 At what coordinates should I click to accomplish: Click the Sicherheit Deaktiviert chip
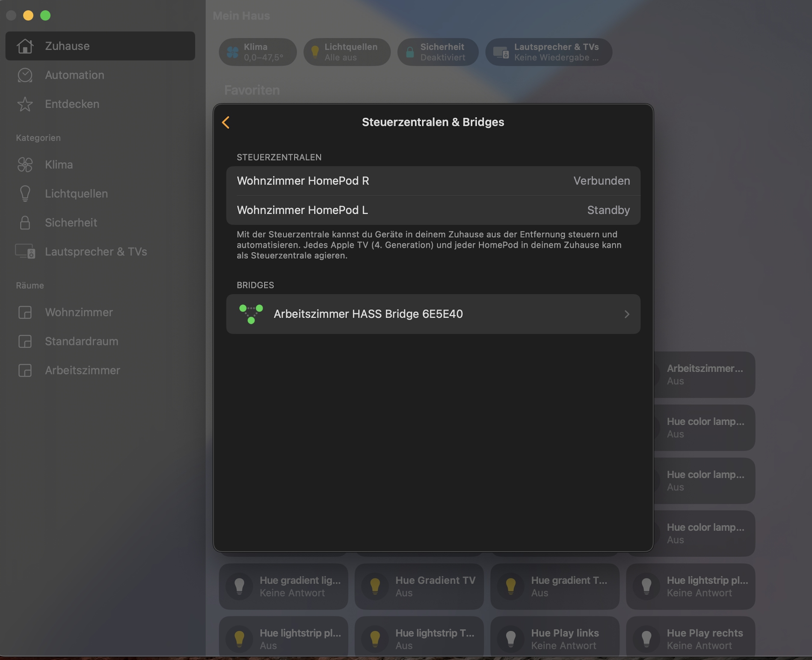click(438, 52)
